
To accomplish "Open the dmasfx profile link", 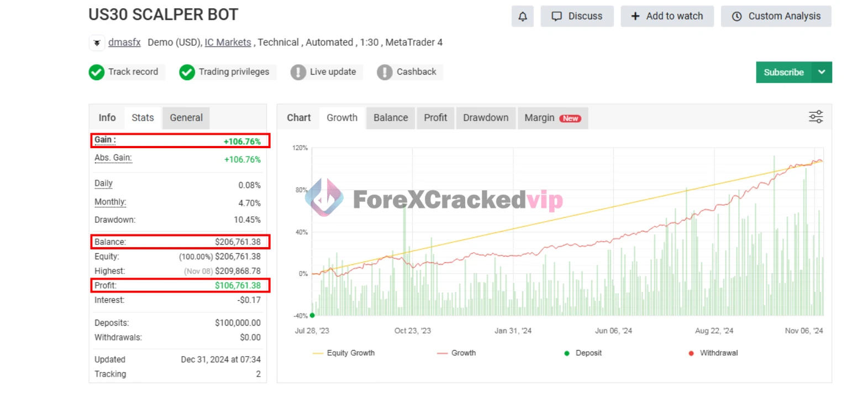I will (x=124, y=43).
